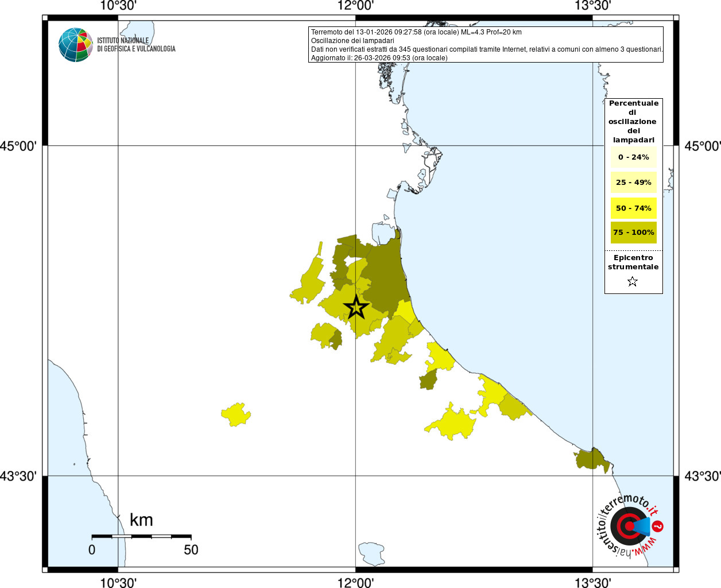The image size is (721, 588).
Task: Click the right 43°30' latitude label
Action: click(702, 476)
